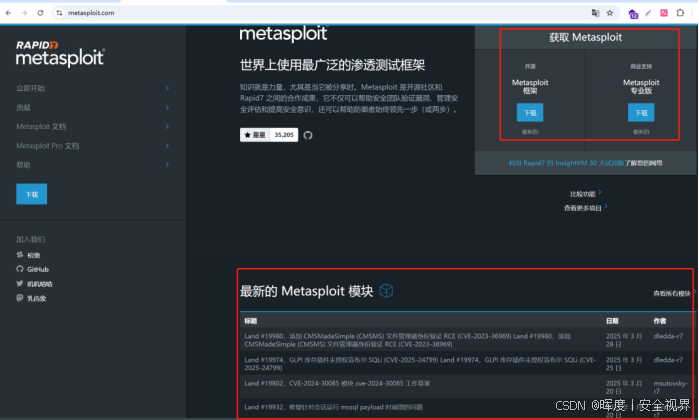Click the 标题 column header
Screen dimensions: 699x420
(251, 321)
